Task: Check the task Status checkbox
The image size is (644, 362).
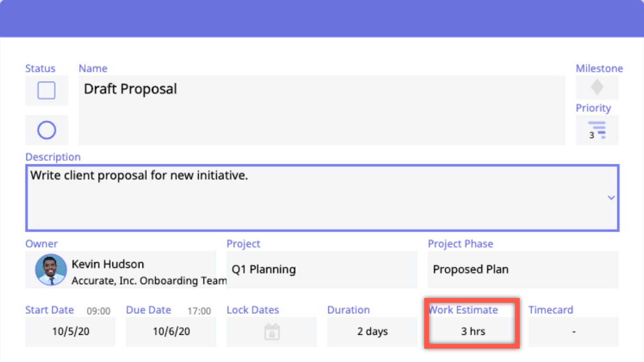Action: [46, 90]
